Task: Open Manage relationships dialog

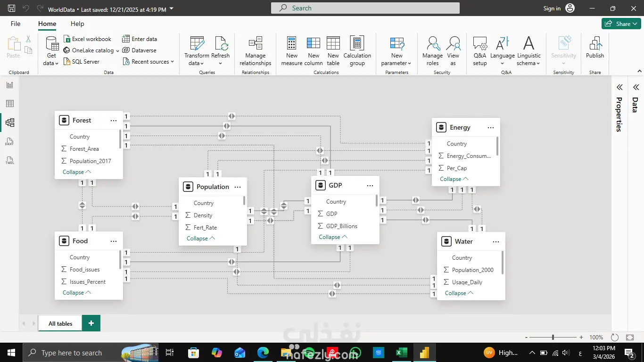Action: [x=255, y=51]
